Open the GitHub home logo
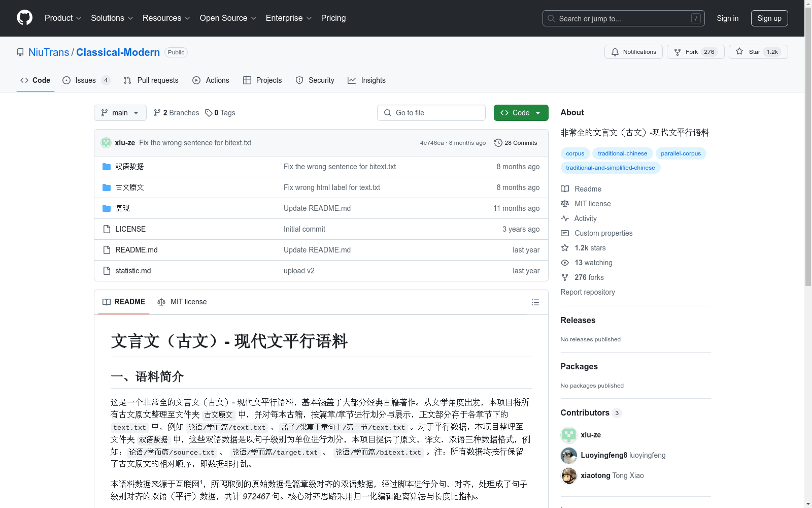 click(24, 18)
